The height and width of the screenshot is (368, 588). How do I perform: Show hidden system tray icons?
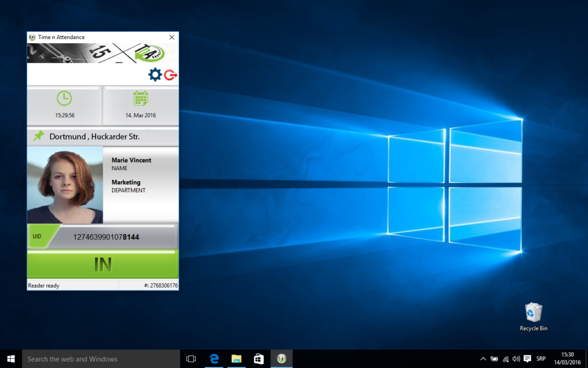tap(483, 359)
